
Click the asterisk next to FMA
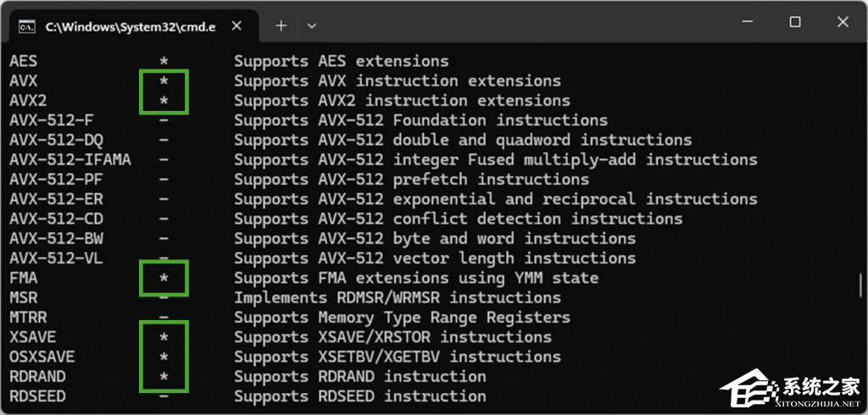164,278
